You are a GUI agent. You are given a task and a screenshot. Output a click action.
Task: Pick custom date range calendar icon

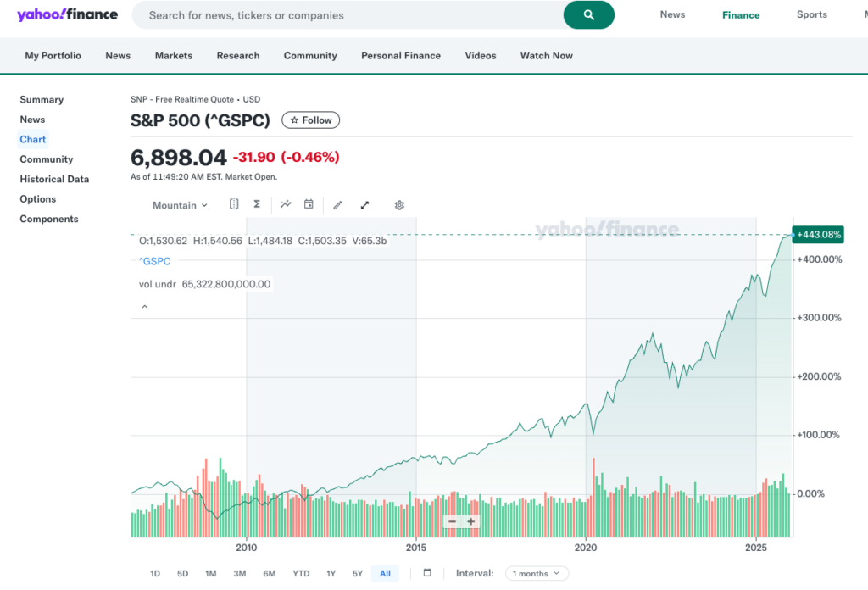(427, 573)
